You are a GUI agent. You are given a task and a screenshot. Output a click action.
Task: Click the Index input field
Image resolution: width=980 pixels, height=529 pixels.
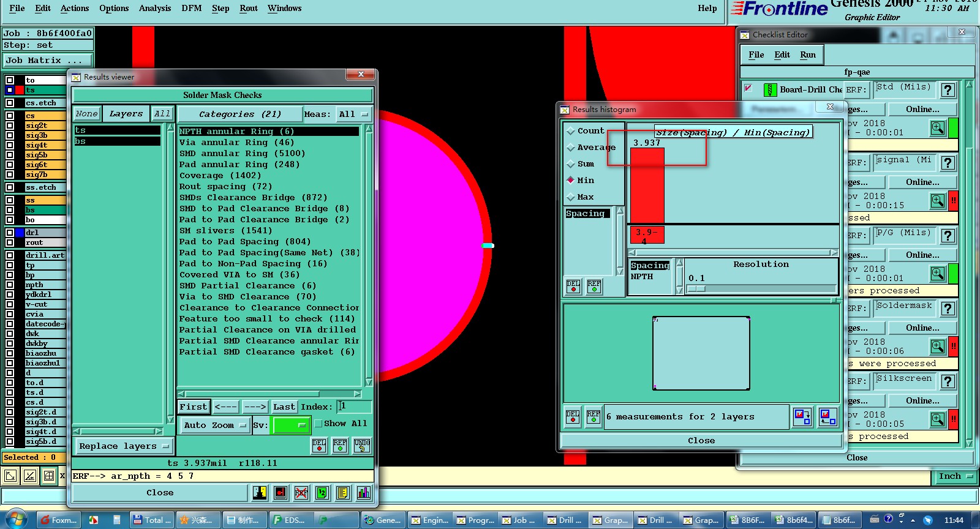tap(354, 407)
